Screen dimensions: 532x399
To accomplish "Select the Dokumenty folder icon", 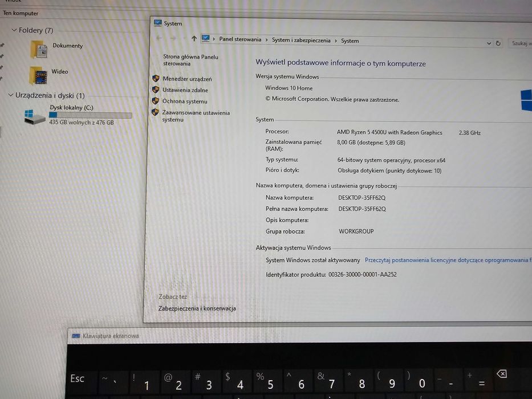I will [39, 50].
